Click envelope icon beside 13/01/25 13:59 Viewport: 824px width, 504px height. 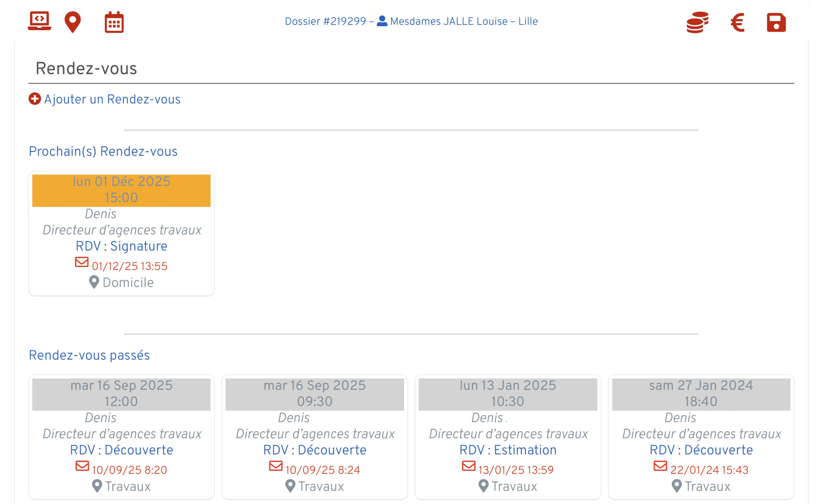[468, 466]
